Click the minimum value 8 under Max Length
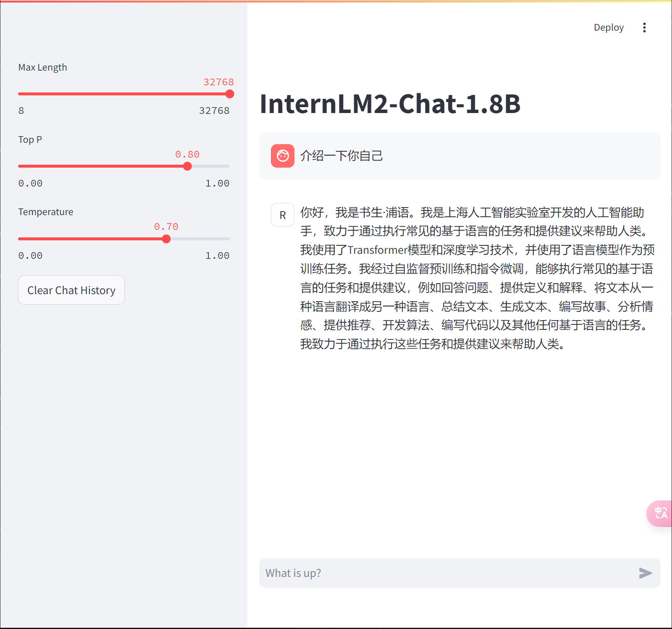 click(x=21, y=111)
